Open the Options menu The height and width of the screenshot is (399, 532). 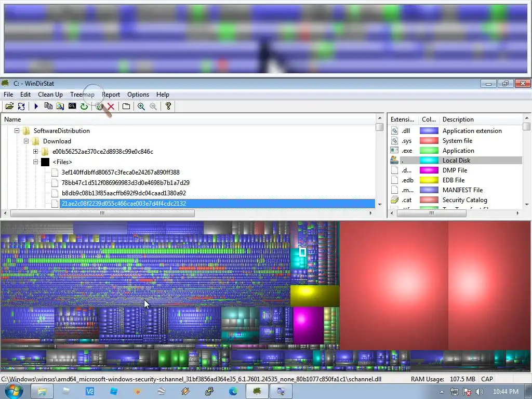[138, 95]
